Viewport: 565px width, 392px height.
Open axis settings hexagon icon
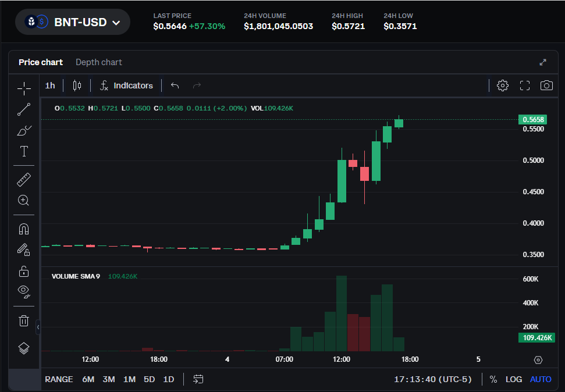[538, 360]
